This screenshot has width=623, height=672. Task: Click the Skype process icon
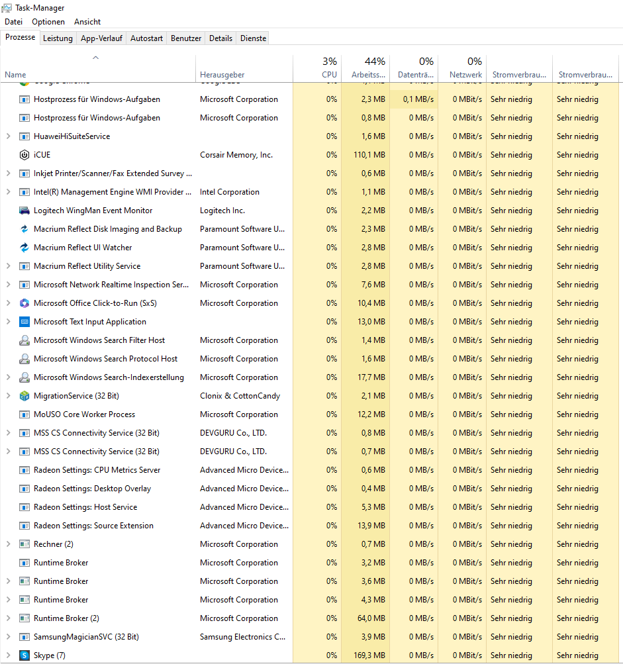[x=24, y=655]
